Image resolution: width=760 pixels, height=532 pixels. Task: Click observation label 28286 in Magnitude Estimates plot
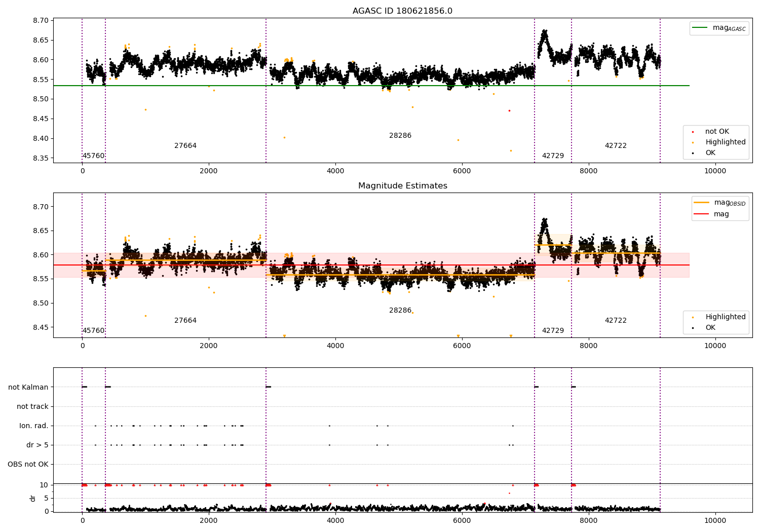(400, 311)
